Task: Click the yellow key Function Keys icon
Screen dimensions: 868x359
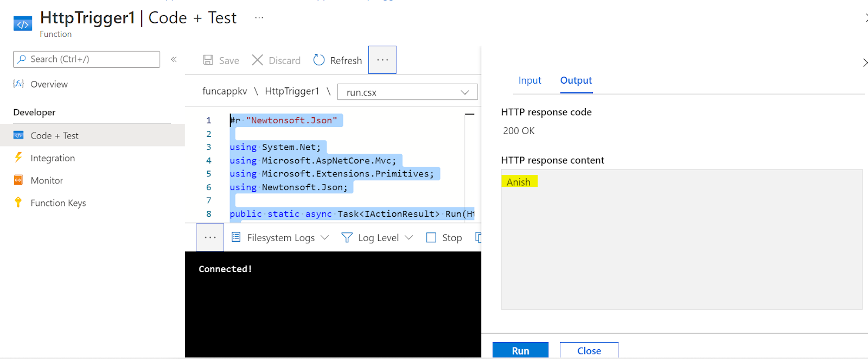Action: pyautogui.click(x=18, y=202)
